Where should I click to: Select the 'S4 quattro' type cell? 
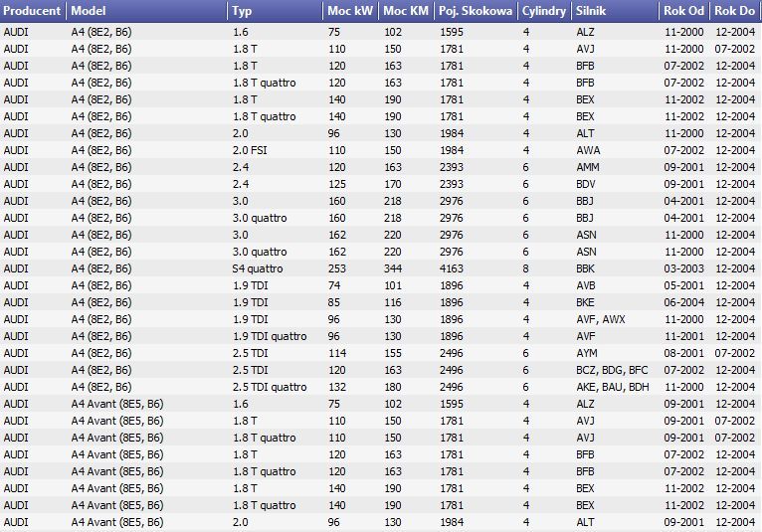click(x=258, y=268)
